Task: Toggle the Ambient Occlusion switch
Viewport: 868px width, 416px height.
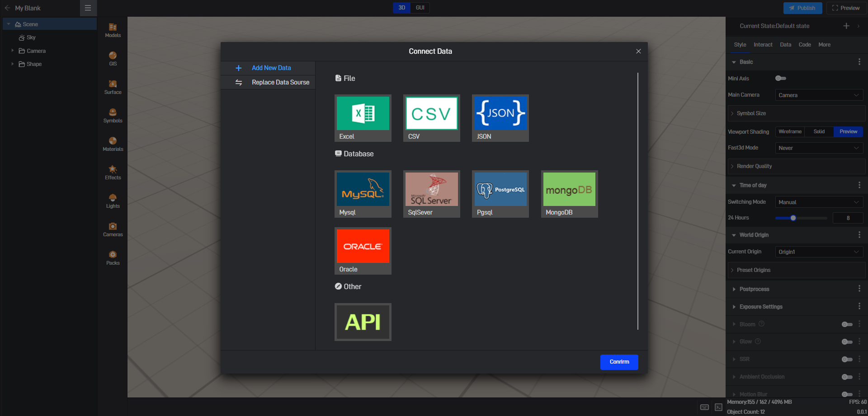Action: 847,377
